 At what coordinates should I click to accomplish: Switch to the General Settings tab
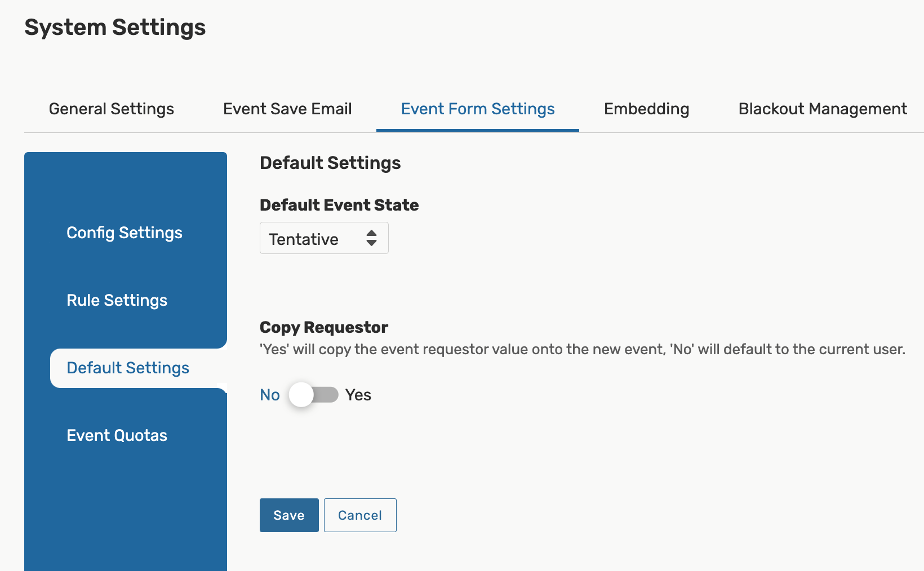[x=112, y=109]
